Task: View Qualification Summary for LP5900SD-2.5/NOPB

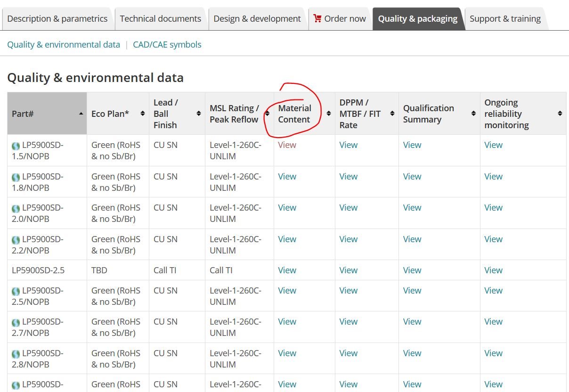Action: [x=412, y=291]
